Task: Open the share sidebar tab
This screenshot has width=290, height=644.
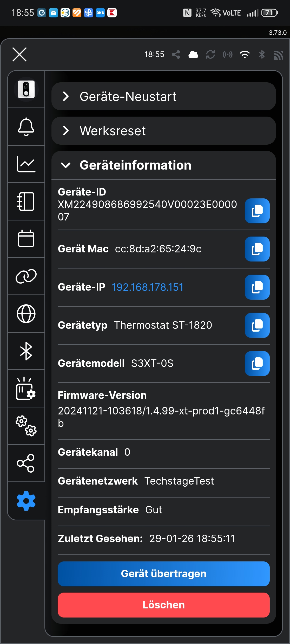Action: (26, 463)
